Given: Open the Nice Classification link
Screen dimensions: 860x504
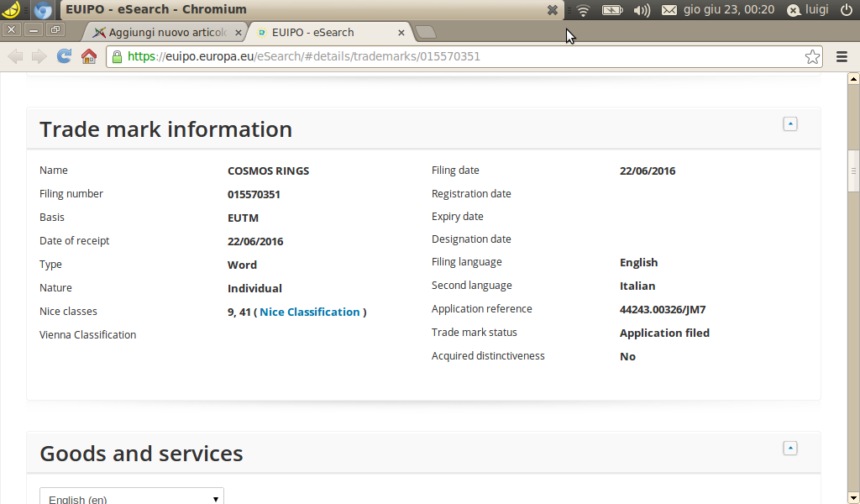Looking at the screenshot, I should click(309, 312).
